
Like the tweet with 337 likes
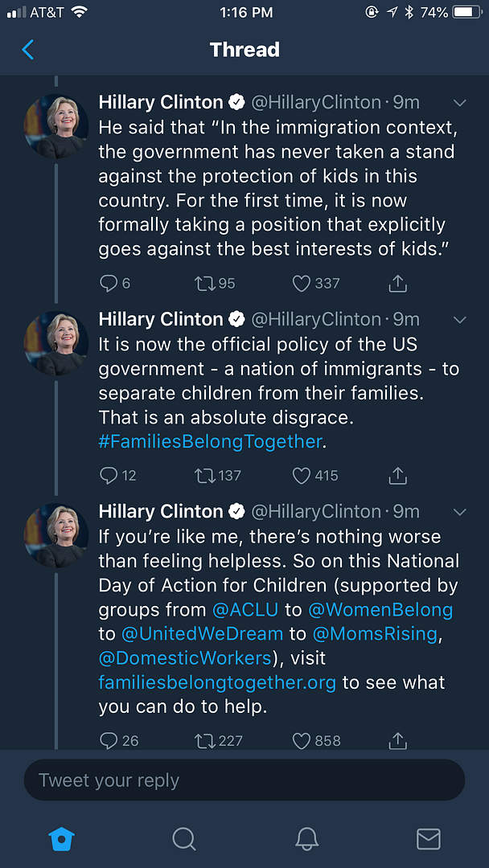[x=302, y=283]
